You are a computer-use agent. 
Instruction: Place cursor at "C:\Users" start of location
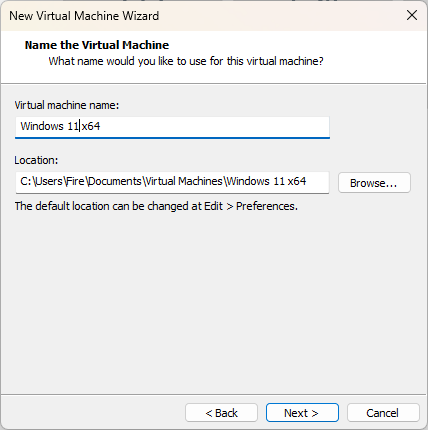pos(21,181)
